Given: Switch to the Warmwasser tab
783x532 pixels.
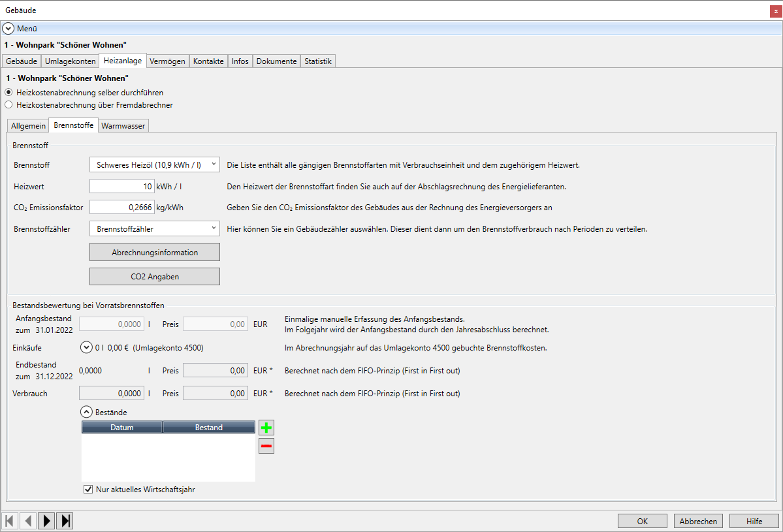Looking at the screenshot, I should coord(123,126).
